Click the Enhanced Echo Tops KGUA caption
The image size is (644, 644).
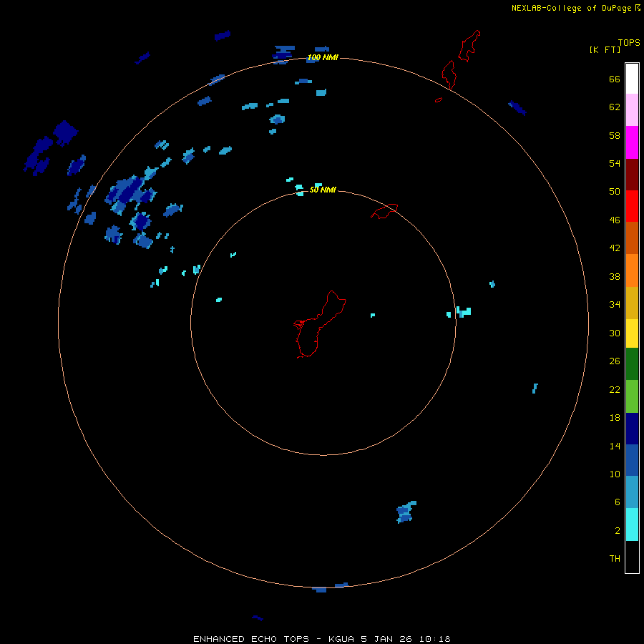(321, 639)
